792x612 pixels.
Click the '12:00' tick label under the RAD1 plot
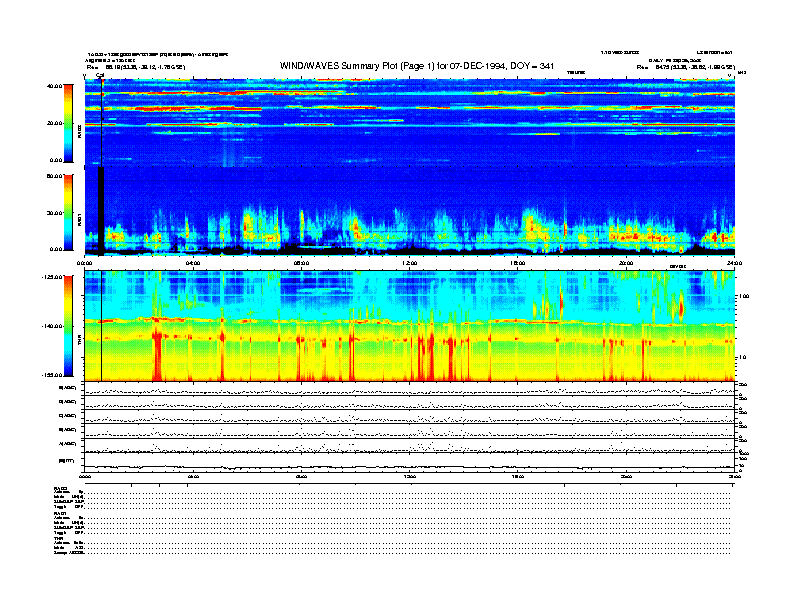(410, 263)
